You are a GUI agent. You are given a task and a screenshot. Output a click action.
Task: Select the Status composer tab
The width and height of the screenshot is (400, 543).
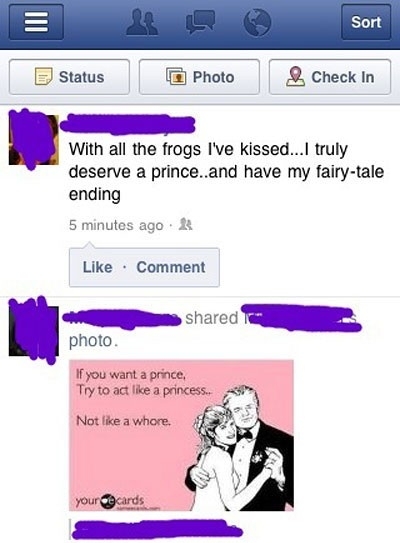tap(69, 77)
